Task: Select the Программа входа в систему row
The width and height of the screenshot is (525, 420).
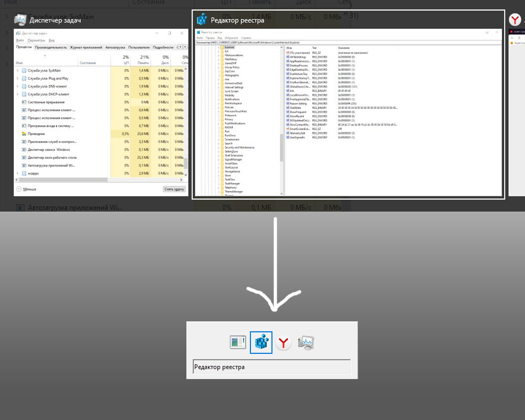Action: pyautogui.click(x=101, y=125)
